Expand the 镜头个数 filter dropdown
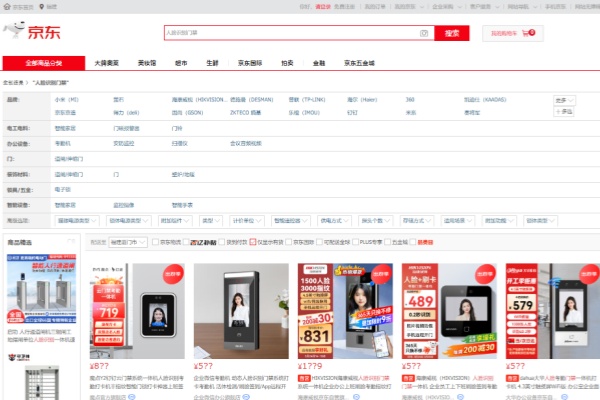This screenshot has height=400, width=600. pos(375,221)
